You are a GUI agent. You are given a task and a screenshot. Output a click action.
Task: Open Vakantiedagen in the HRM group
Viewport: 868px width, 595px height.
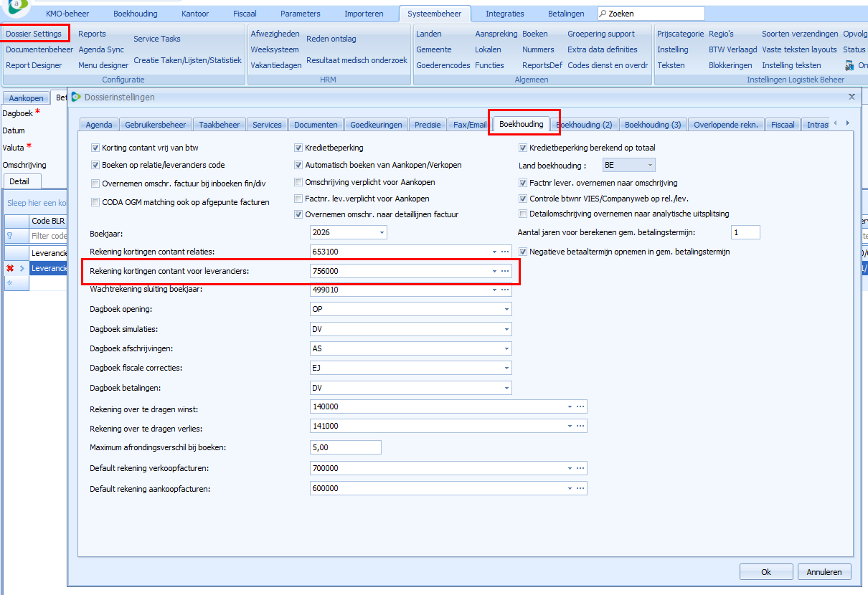[x=276, y=65]
